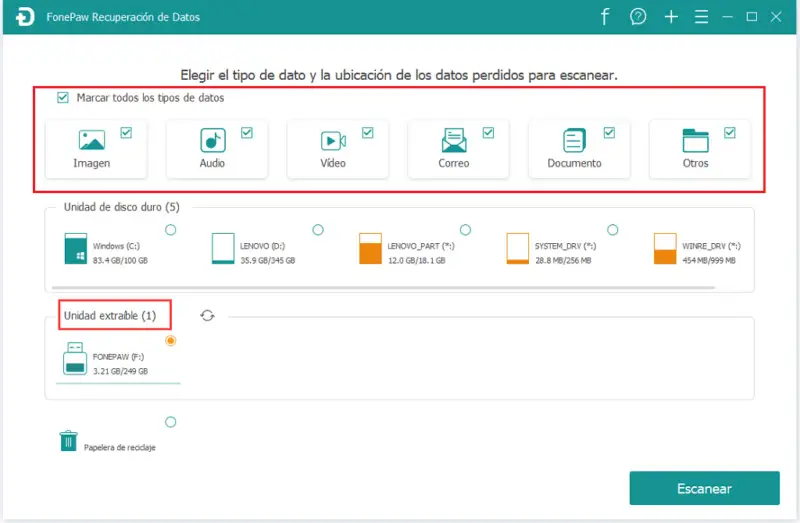The image size is (800, 523).
Task: Select the Papelera de reciclaje radio button
Action: tap(171, 422)
